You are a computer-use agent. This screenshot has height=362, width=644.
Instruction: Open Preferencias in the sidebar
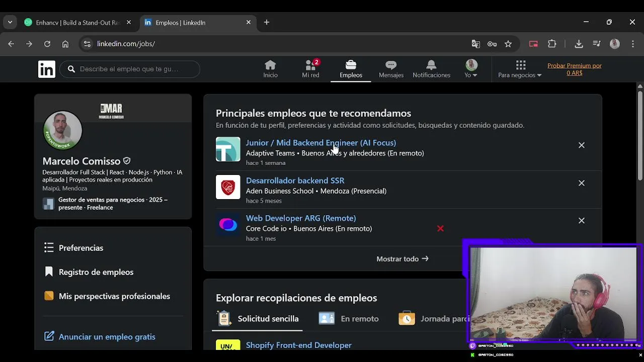coord(73,248)
